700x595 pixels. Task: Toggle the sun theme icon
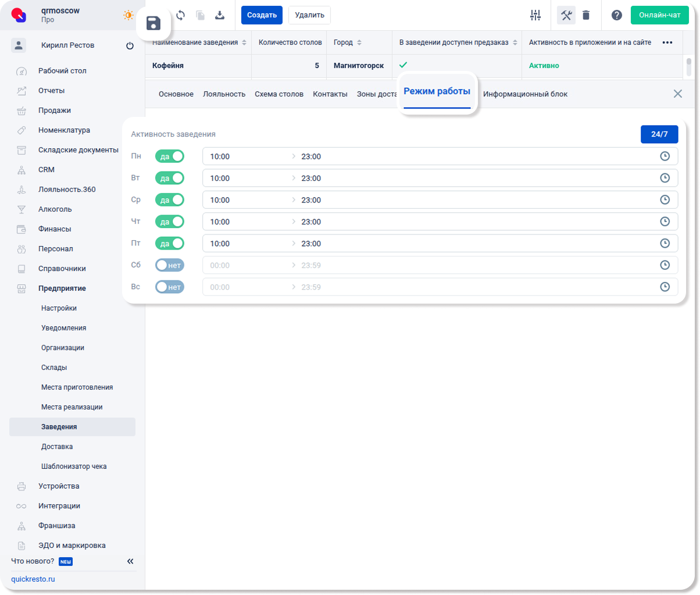tap(128, 15)
